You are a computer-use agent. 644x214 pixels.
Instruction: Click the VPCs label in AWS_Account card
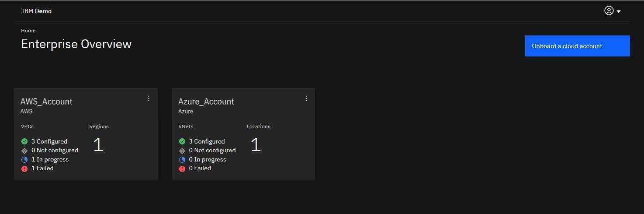(x=27, y=126)
